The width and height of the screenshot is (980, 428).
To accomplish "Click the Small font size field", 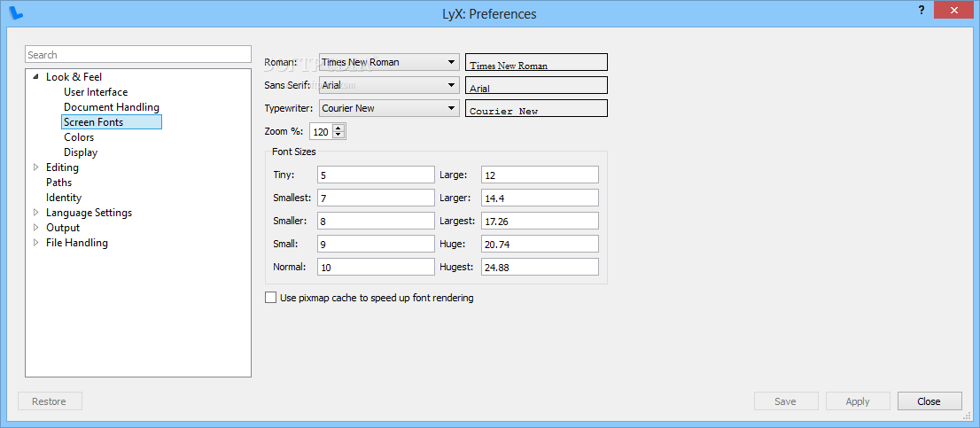I will 376,245.
